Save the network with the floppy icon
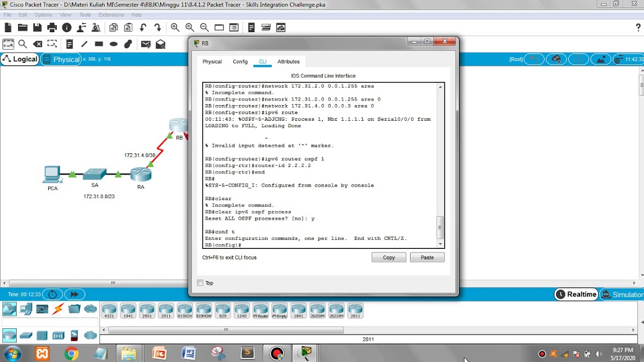The width and height of the screenshot is (644, 362). pos(37,28)
